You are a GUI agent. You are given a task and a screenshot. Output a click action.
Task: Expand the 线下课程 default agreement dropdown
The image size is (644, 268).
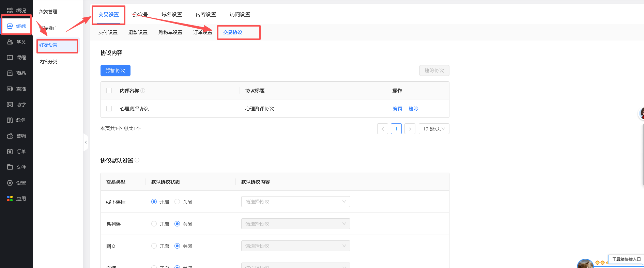(x=295, y=202)
